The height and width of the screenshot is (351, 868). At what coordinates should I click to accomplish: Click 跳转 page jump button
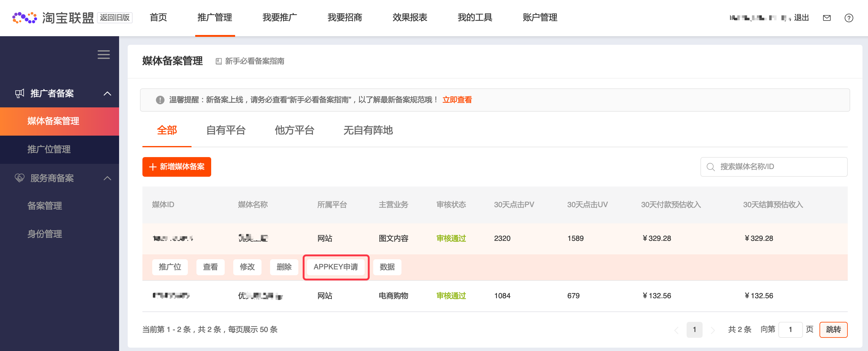point(833,330)
